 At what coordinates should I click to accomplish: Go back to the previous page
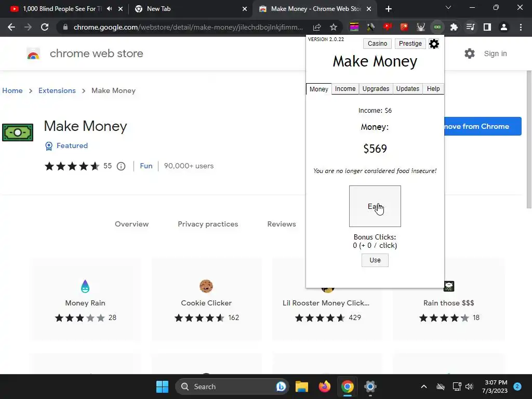click(11, 27)
